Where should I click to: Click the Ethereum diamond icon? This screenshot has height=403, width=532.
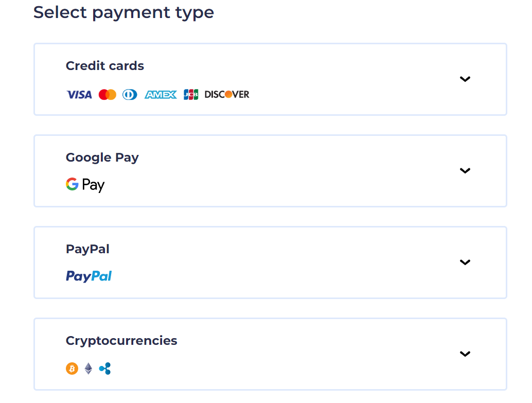(88, 369)
